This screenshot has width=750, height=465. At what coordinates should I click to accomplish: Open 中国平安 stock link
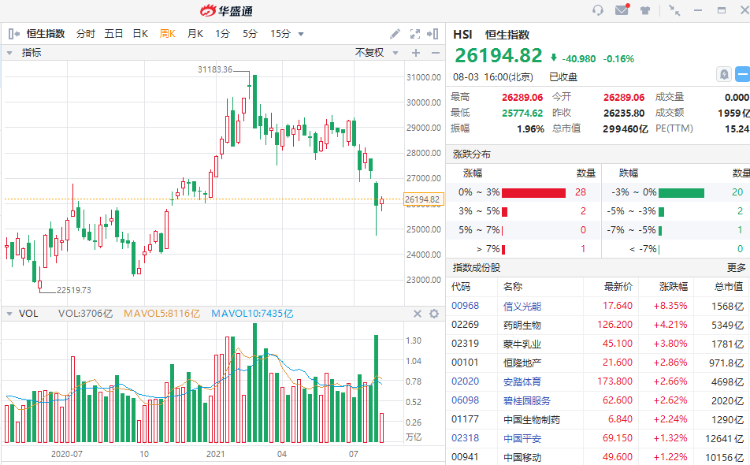(x=522, y=438)
